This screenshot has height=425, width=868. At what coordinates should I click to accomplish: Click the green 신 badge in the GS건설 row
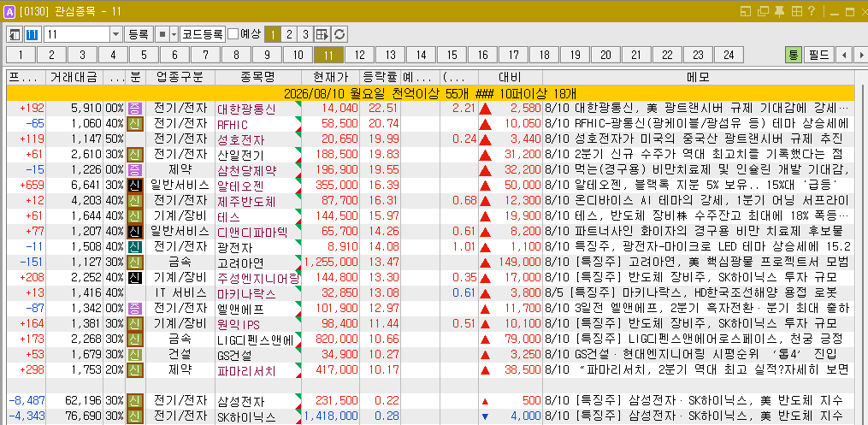tap(135, 354)
